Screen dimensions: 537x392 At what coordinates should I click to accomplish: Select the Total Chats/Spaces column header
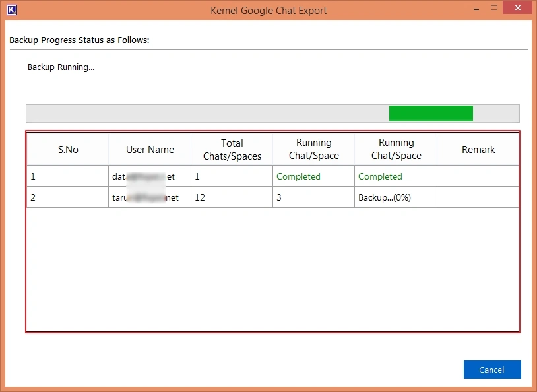[x=232, y=149]
